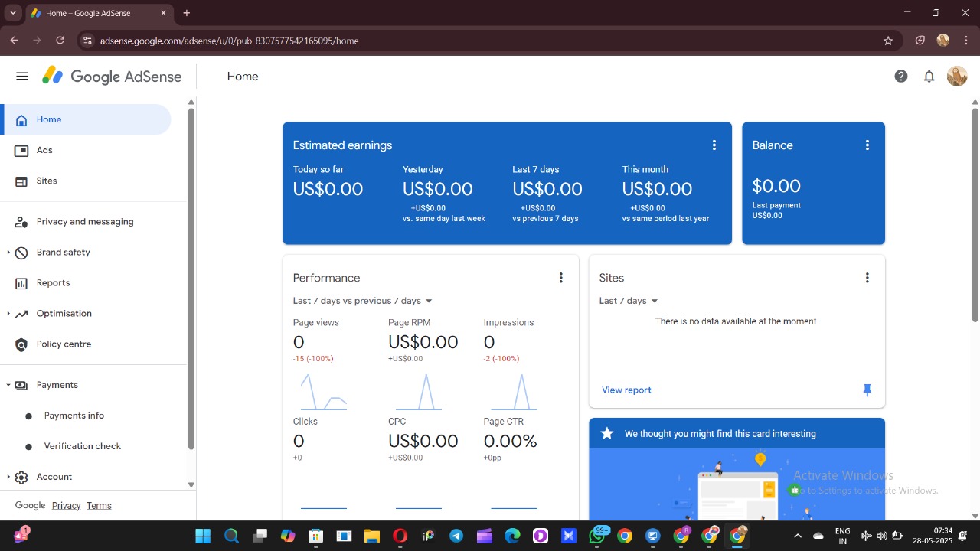Collapse the Payments section arrow
Image resolution: width=980 pixels, height=551 pixels.
tap(8, 385)
